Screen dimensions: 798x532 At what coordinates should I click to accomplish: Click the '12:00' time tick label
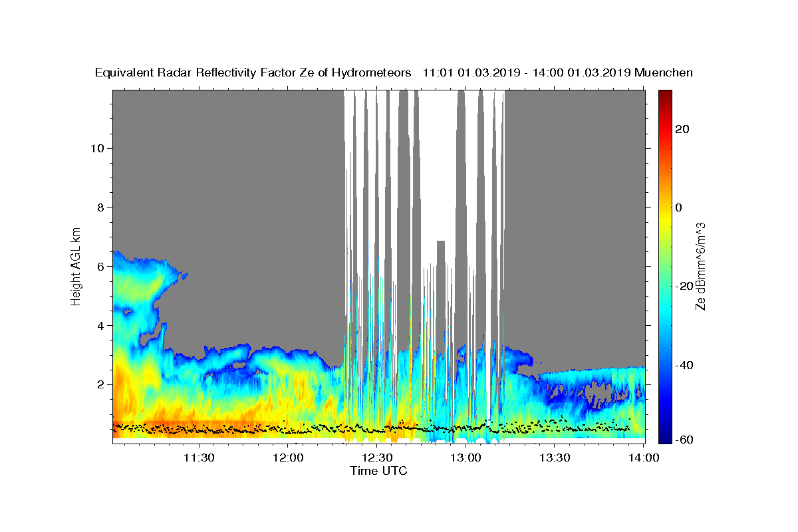coord(289,458)
